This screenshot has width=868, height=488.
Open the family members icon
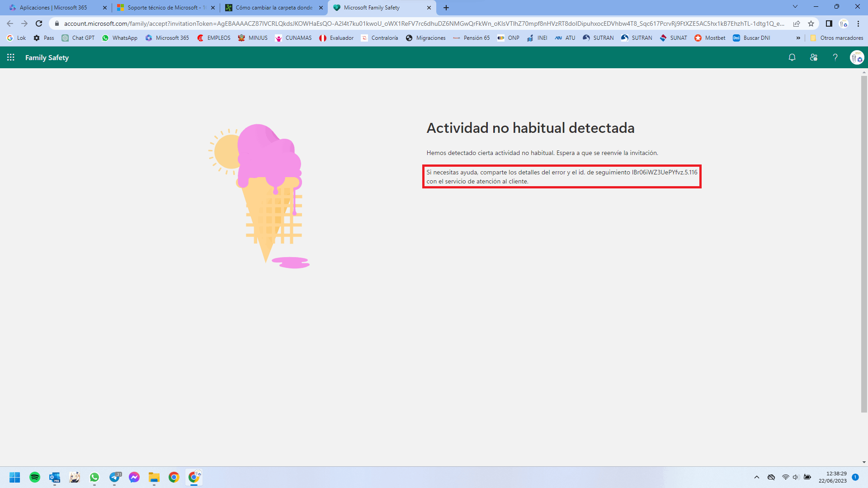814,57
